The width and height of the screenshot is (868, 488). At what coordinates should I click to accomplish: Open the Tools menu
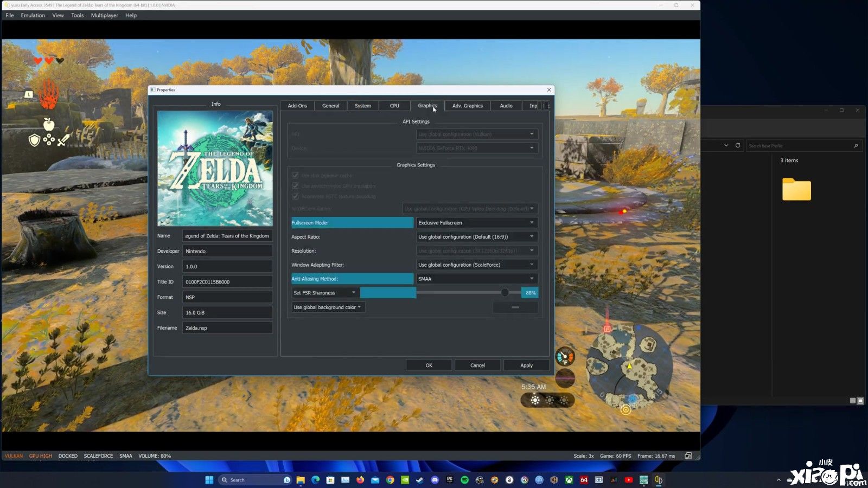coord(78,15)
